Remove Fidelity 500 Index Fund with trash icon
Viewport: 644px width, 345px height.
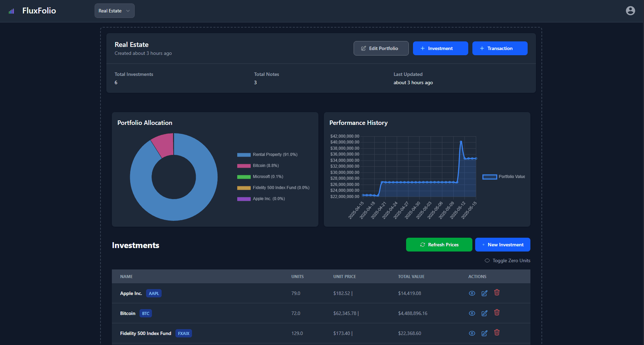coord(497,333)
